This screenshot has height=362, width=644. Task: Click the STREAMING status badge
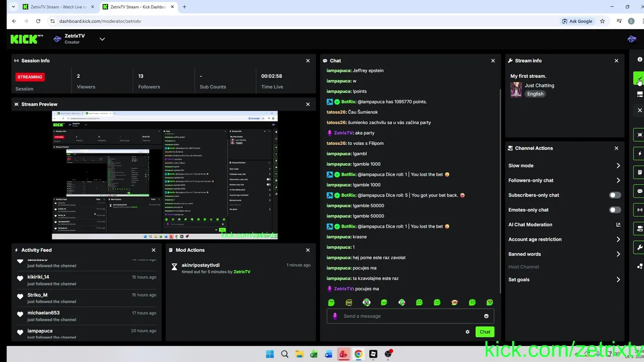(30, 77)
